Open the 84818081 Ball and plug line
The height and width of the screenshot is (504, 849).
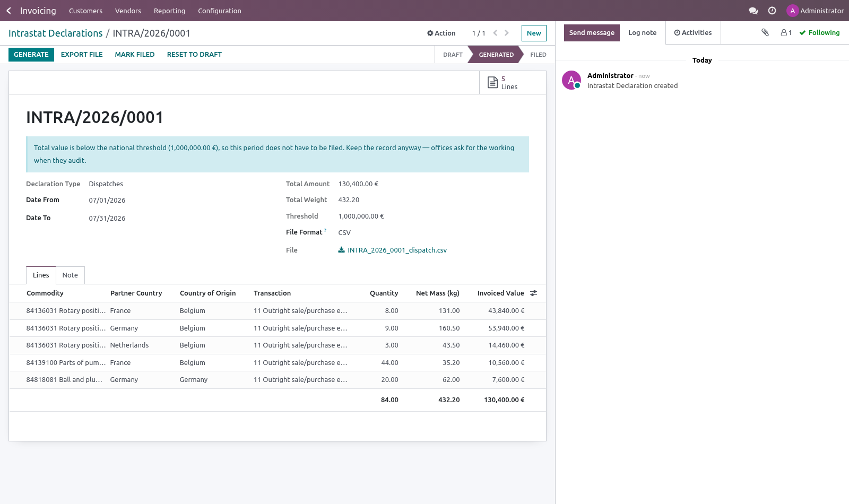pyautogui.click(x=278, y=380)
